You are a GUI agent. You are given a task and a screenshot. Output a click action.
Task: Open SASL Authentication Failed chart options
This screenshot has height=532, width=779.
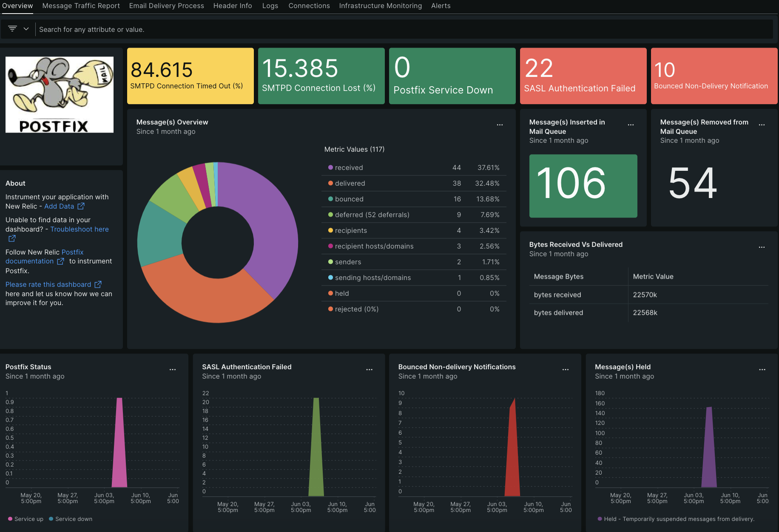[x=369, y=369]
